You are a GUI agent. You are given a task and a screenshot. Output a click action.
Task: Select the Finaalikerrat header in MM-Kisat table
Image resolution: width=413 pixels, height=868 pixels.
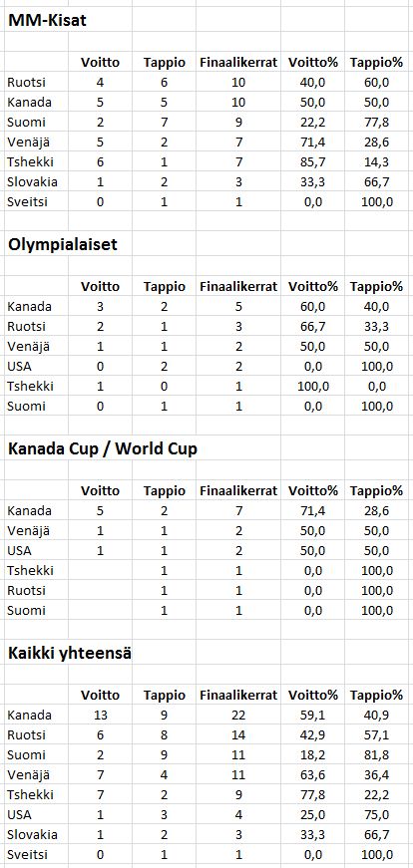coord(238,63)
